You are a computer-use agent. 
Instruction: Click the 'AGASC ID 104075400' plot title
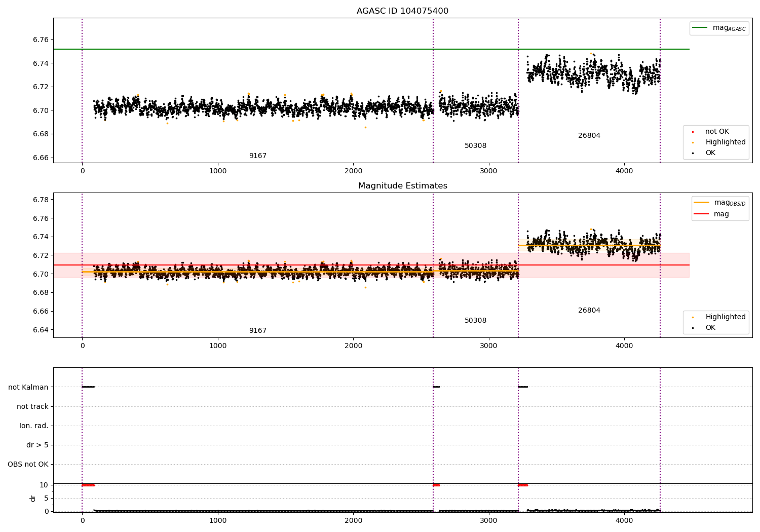(x=402, y=11)
